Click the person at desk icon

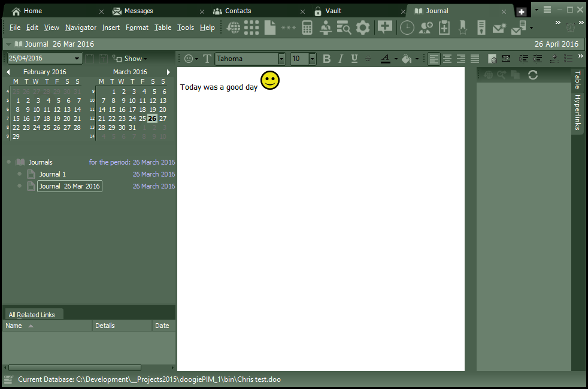pyautogui.click(x=326, y=28)
